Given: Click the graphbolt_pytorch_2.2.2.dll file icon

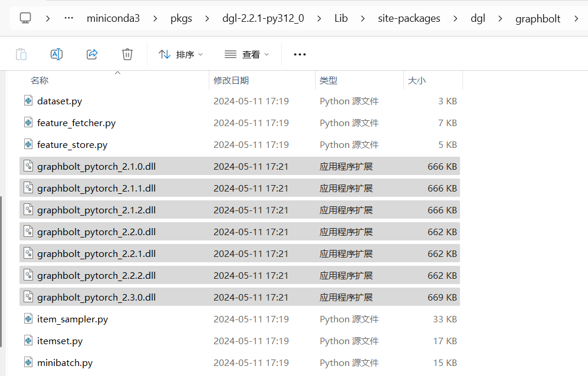Looking at the screenshot, I should click(28, 275).
